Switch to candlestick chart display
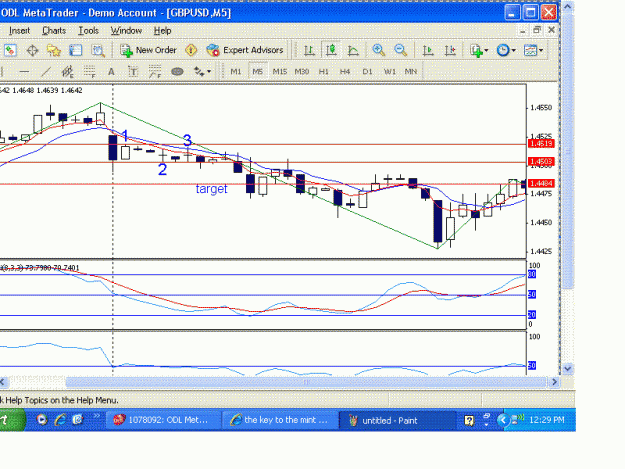Image resolution: width=625 pixels, height=469 pixels. coord(331,50)
